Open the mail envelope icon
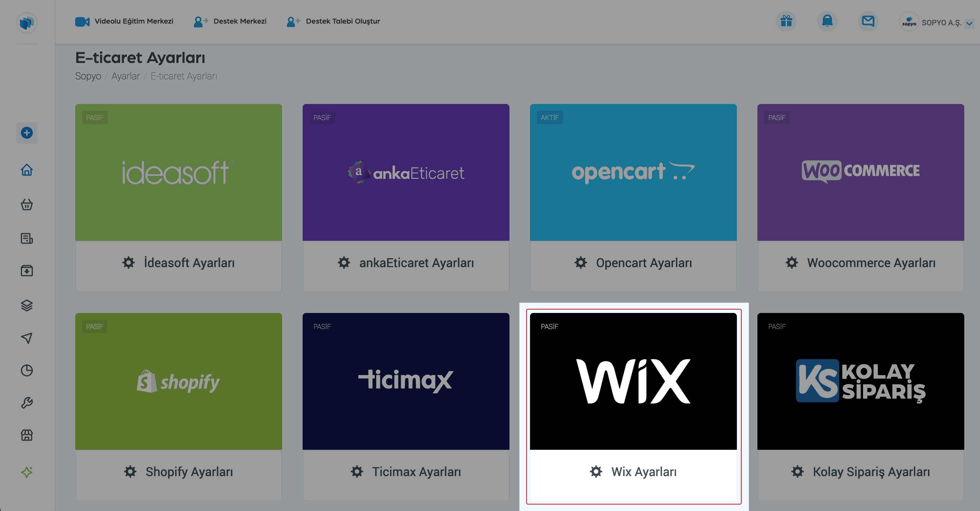This screenshot has height=511, width=980. point(868,21)
